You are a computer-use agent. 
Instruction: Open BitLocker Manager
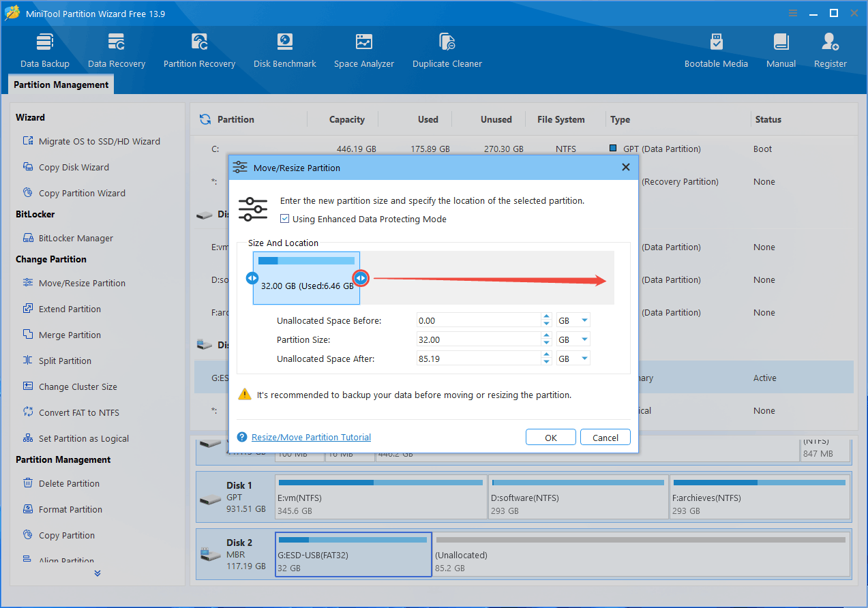click(68, 238)
